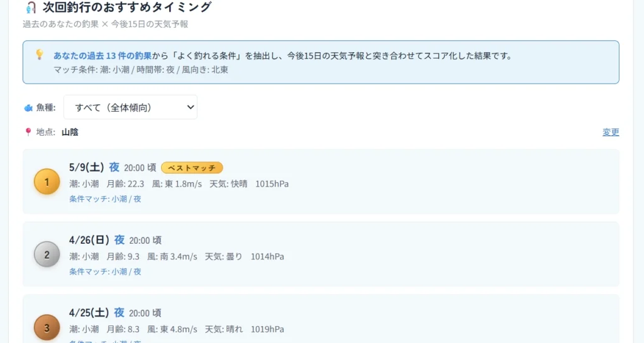
Task: Click 条件マッチ: 小潮 / 夜 under 4/26
Action: click(105, 271)
